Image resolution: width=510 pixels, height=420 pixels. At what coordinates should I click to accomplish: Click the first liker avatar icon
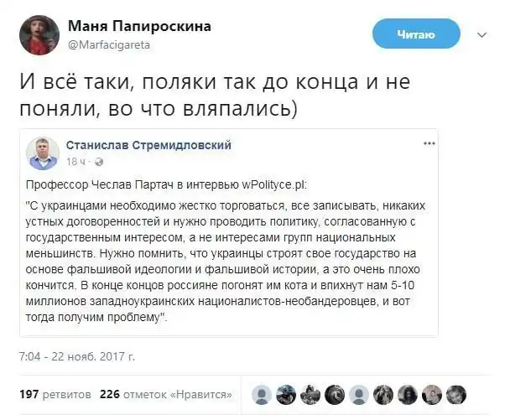[262, 394]
